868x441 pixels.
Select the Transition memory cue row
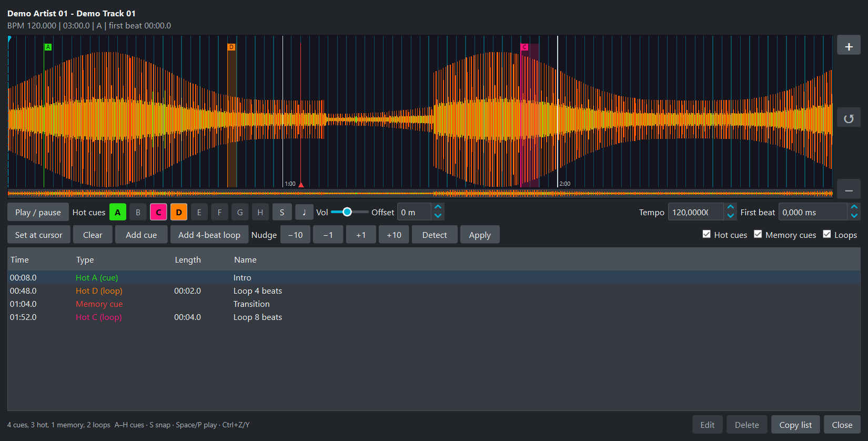point(434,304)
